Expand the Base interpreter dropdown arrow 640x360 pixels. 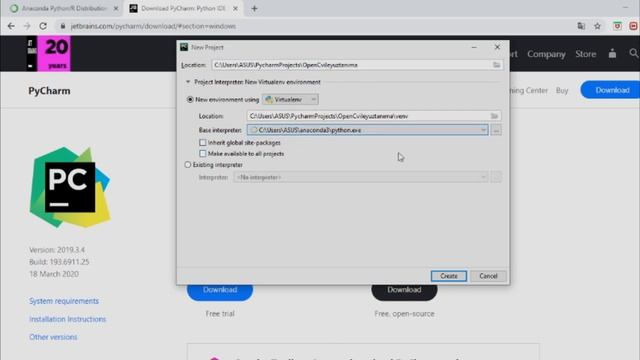click(x=483, y=130)
